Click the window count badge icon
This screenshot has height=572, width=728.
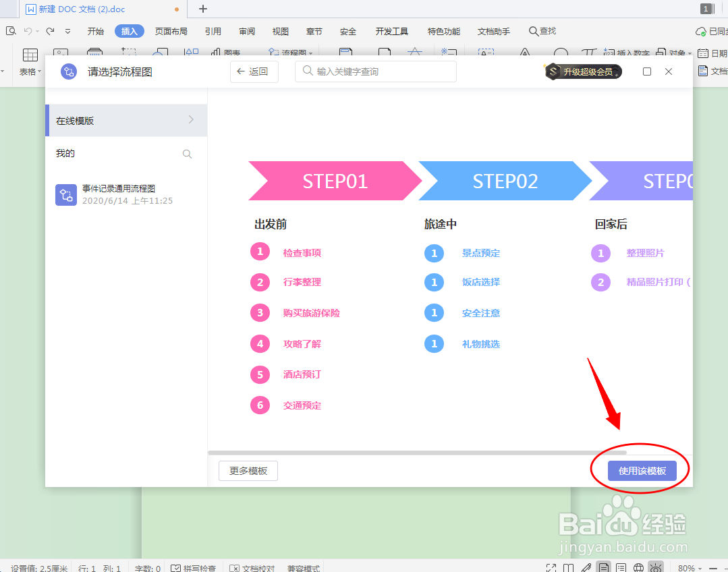pyautogui.click(x=706, y=9)
